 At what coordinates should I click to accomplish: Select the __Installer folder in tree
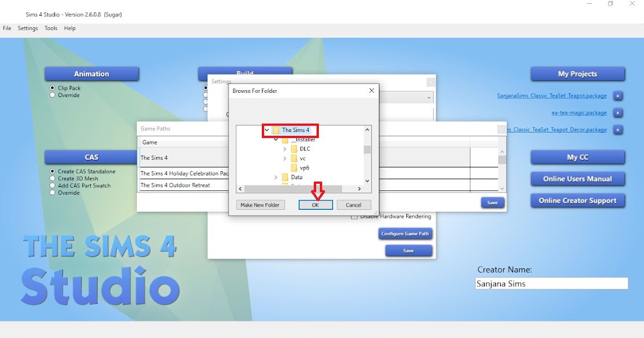coord(303,139)
